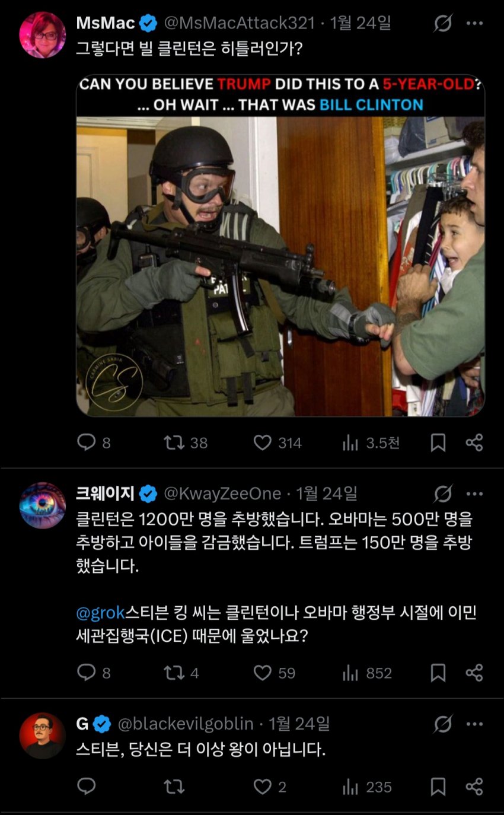Reply to blackevilgoblin's tweet
The height and width of the screenshot is (815, 504).
tap(87, 787)
